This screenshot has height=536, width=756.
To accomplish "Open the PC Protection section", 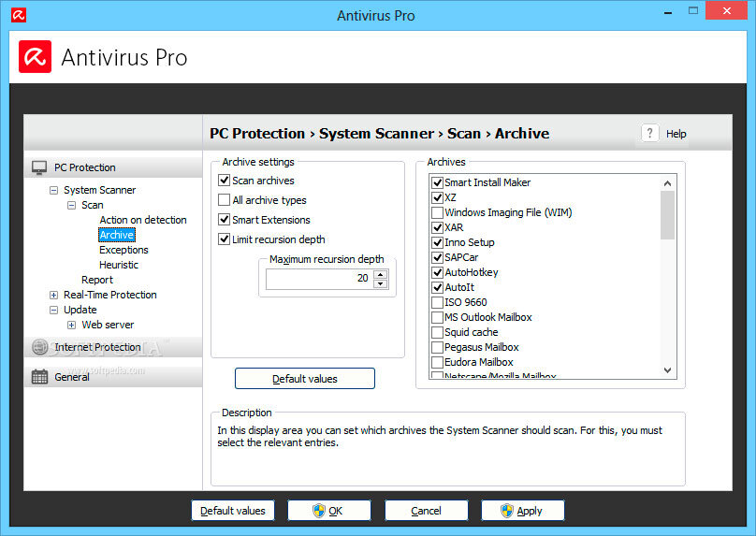I will tap(113, 167).
